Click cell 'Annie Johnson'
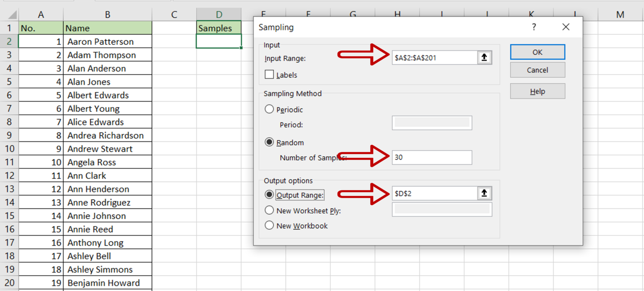 (x=108, y=216)
